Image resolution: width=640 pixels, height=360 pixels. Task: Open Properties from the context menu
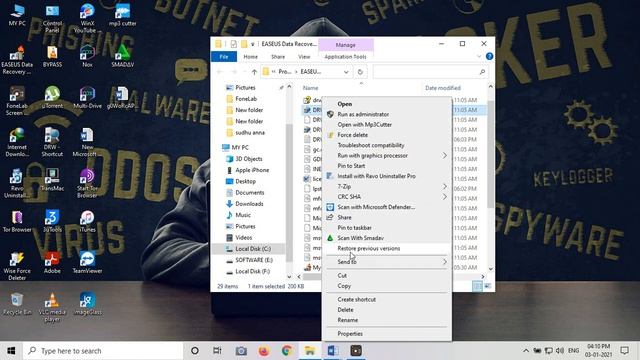coord(350,333)
